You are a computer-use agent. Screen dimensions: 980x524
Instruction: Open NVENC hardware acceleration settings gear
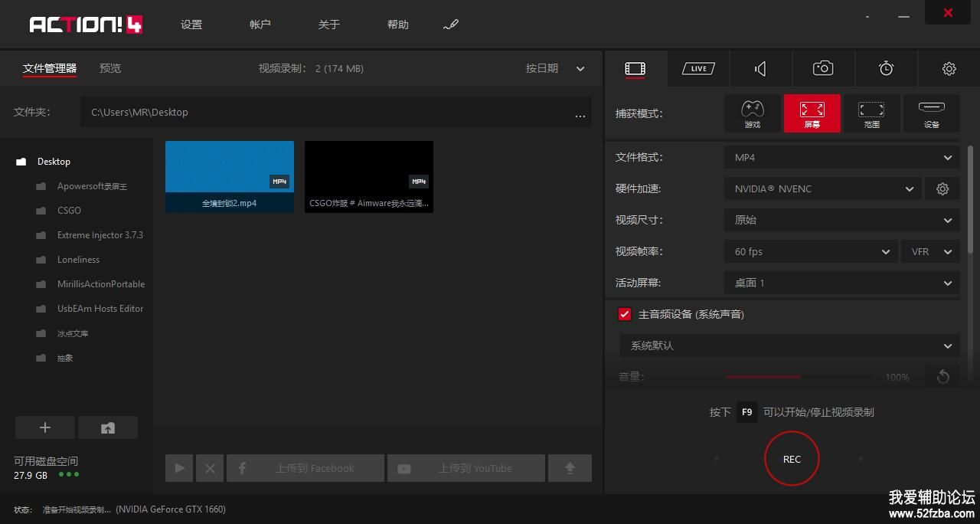coord(942,188)
